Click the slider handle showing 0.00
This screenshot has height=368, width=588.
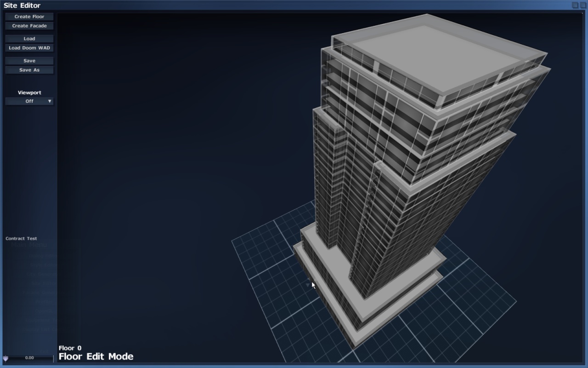[6, 358]
